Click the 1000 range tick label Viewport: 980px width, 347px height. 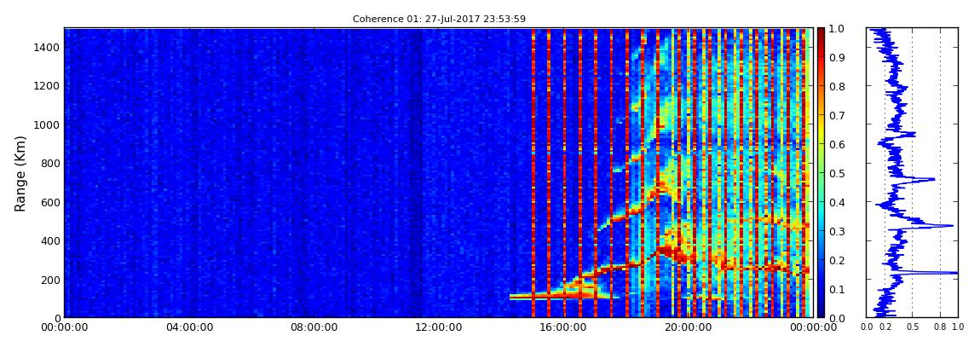47,125
